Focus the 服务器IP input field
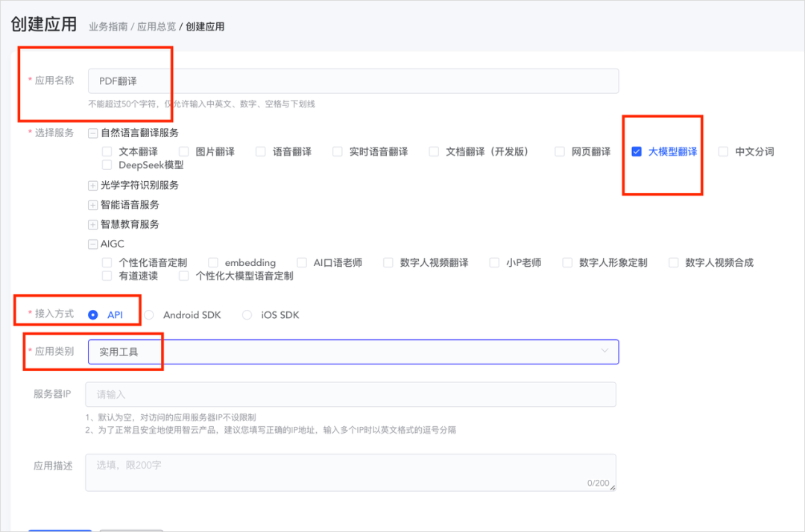The image size is (805, 532). click(x=350, y=394)
